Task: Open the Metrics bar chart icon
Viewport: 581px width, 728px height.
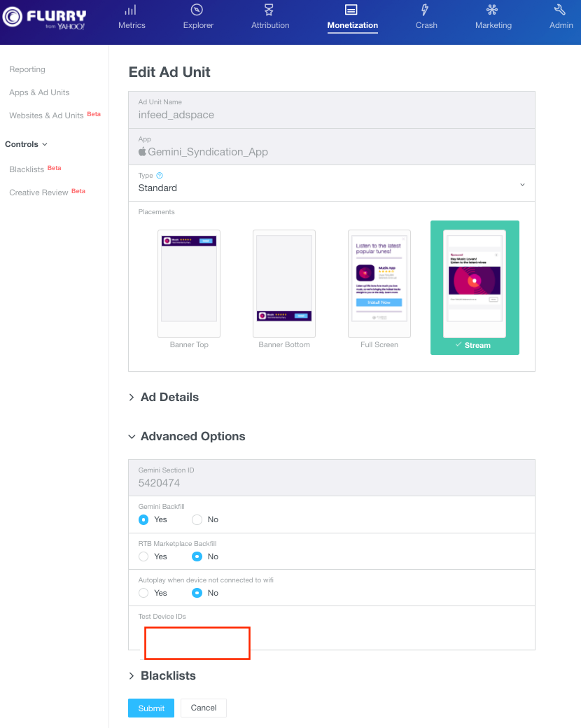Action: point(131,10)
